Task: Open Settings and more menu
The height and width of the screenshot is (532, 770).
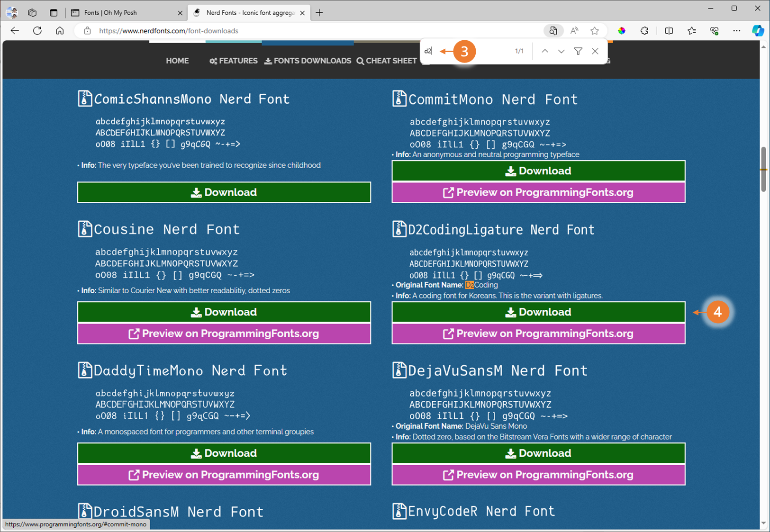Action: coord(736,31)
